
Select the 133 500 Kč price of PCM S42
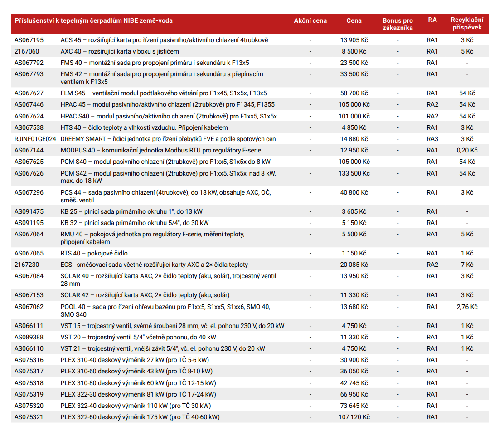pos(354,173)
